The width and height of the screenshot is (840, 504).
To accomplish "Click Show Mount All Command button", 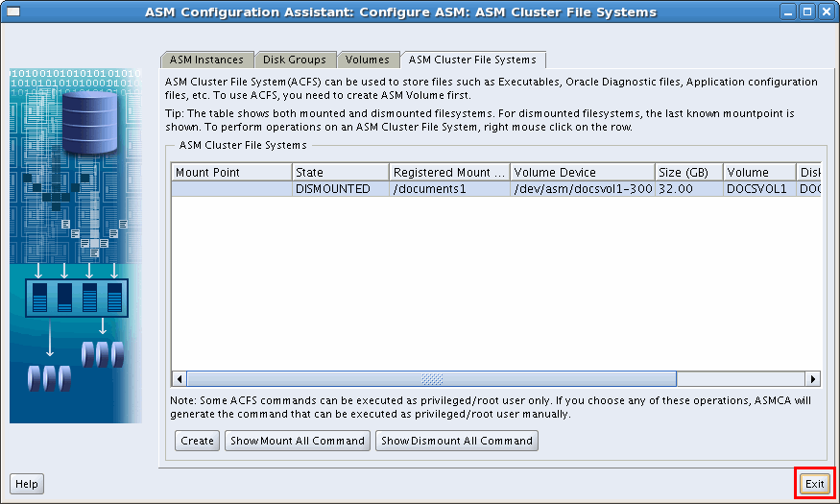I will [298, 441].
